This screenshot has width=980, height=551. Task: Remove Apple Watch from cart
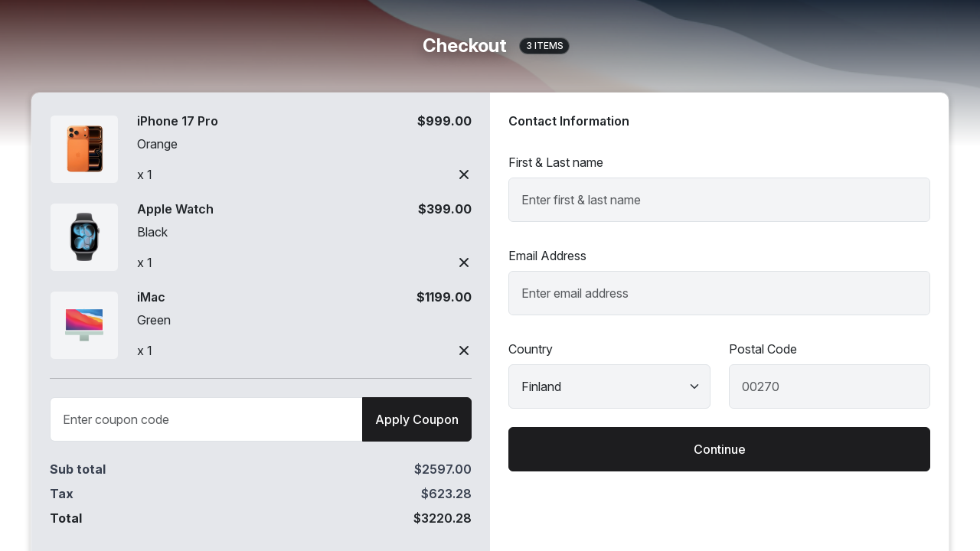click(x=464, y=262)
